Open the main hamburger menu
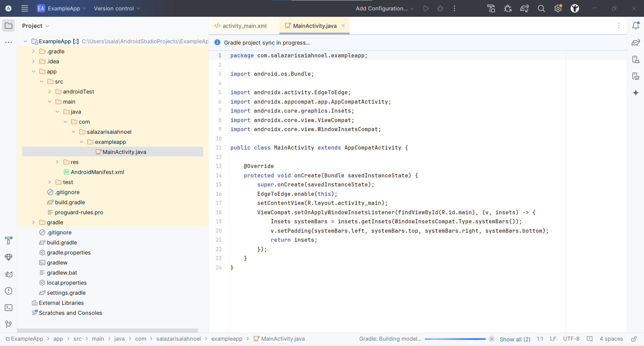This screenshot has height=346, width=644. click(24, 8)
